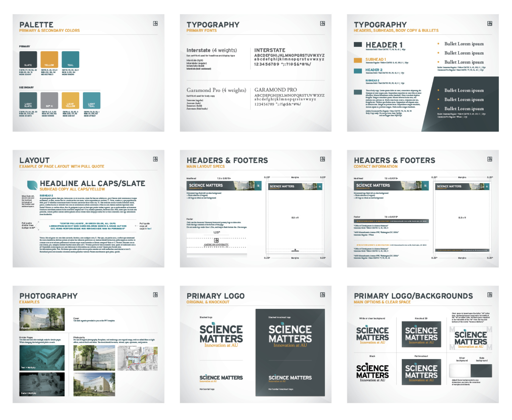Click the "SUBHEAD 1" sample text

(375, 59)
